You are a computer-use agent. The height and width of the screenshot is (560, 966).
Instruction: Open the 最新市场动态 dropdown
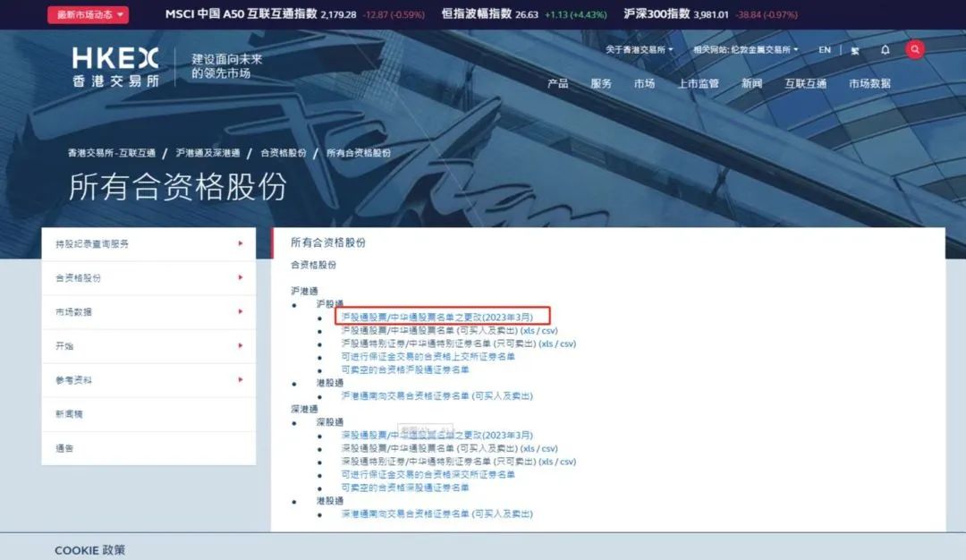[91, 14]
